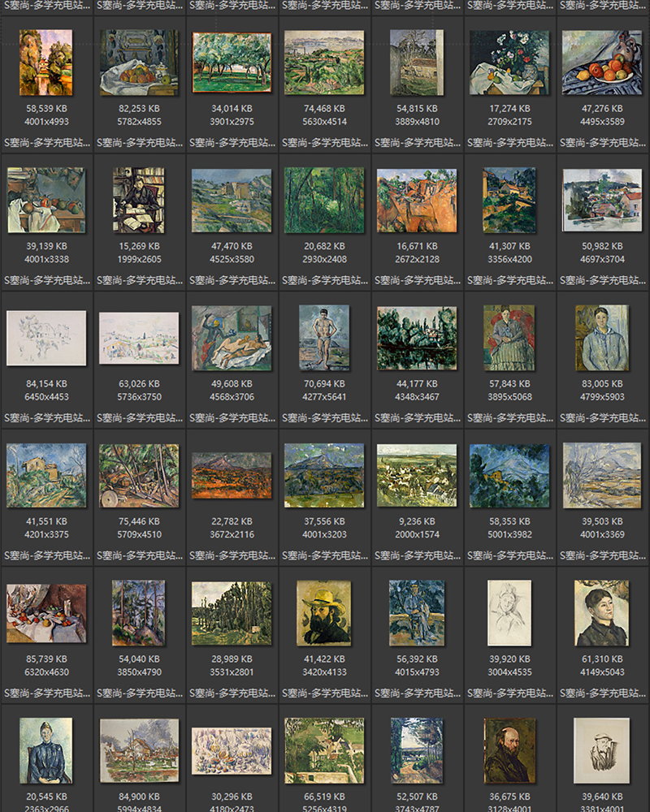Select the 83,005 KB woman in blue portrait

point(602,337)
